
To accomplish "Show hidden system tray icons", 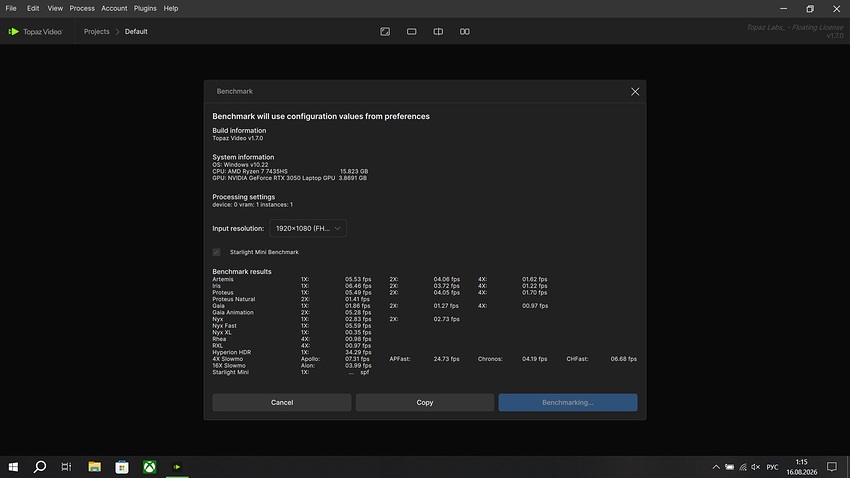I will tap(716, 467).
